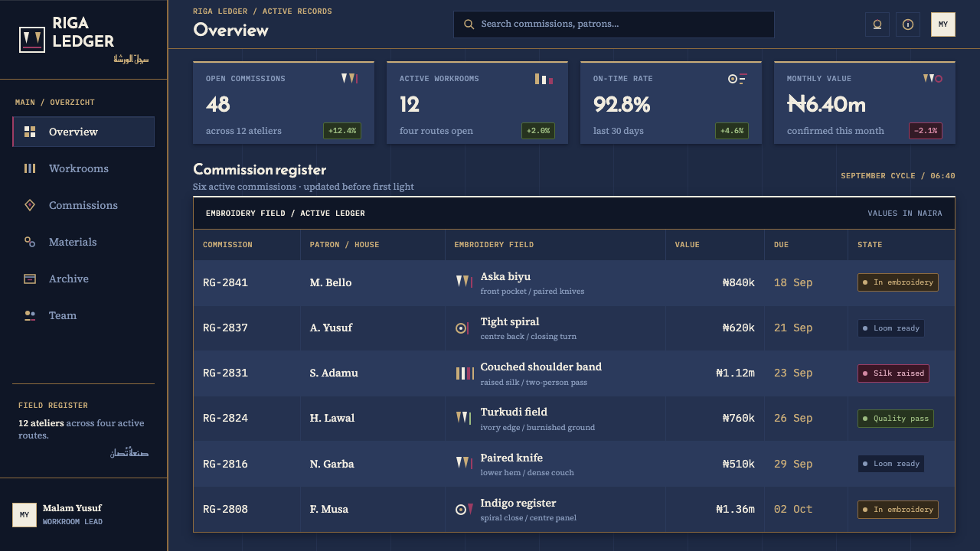Click commission ID RG-2824
This screenshot has width=980, height=551.
[225, 419]
